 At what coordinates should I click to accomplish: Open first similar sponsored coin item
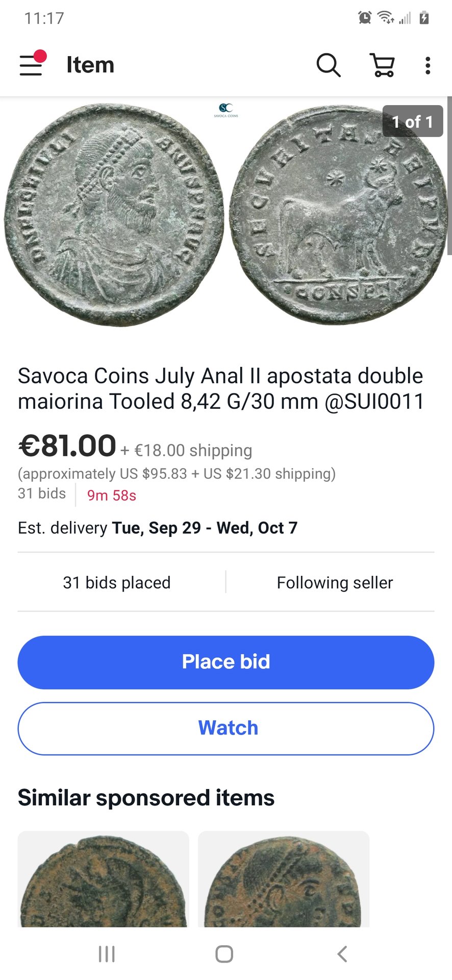click(x=104, y=879)
